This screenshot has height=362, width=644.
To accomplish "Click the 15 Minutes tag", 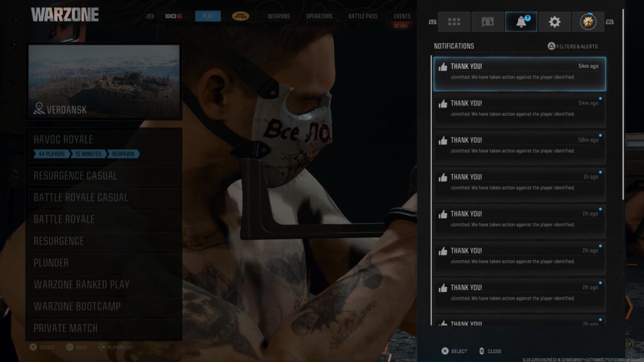I will point(88,154).
